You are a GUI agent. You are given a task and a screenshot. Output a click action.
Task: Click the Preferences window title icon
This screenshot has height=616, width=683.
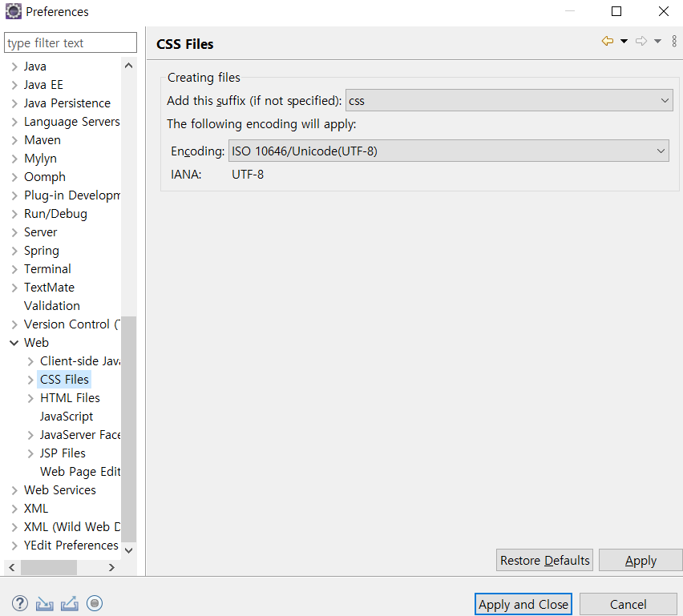pos(13,11)
